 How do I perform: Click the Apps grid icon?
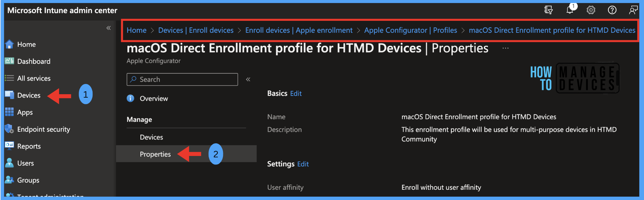click(x=9, y=112)
